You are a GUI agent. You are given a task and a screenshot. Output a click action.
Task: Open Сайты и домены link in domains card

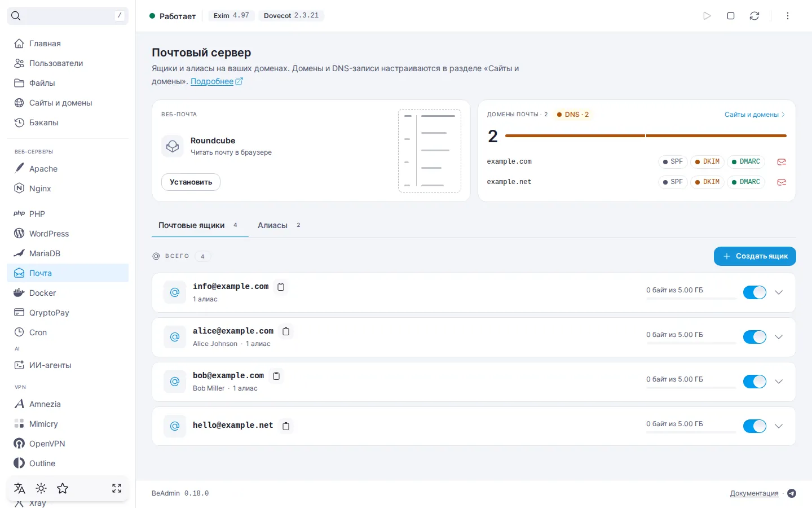click(754, 115)
